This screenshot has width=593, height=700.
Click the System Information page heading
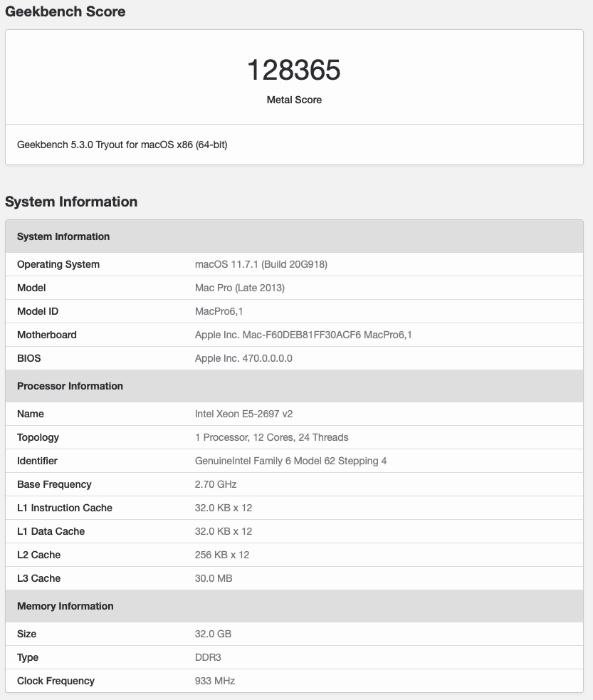coord(71,202)
